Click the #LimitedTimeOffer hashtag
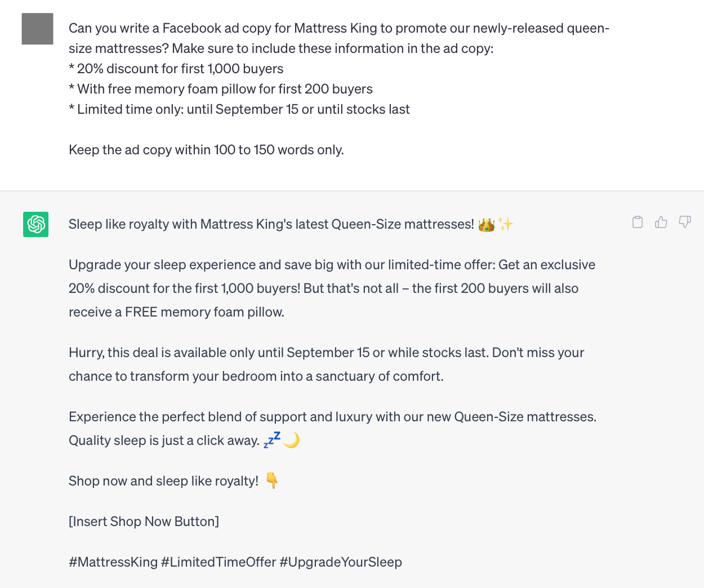Image resolution: width=704 pixels, height=588 pixels. (219, 562)
